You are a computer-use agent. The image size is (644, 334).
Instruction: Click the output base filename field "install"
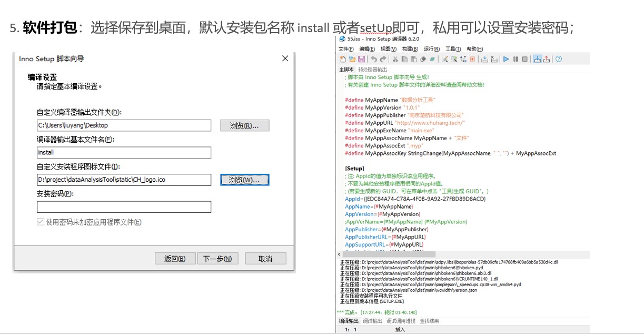pyautogui.click(x=124, y=152)
